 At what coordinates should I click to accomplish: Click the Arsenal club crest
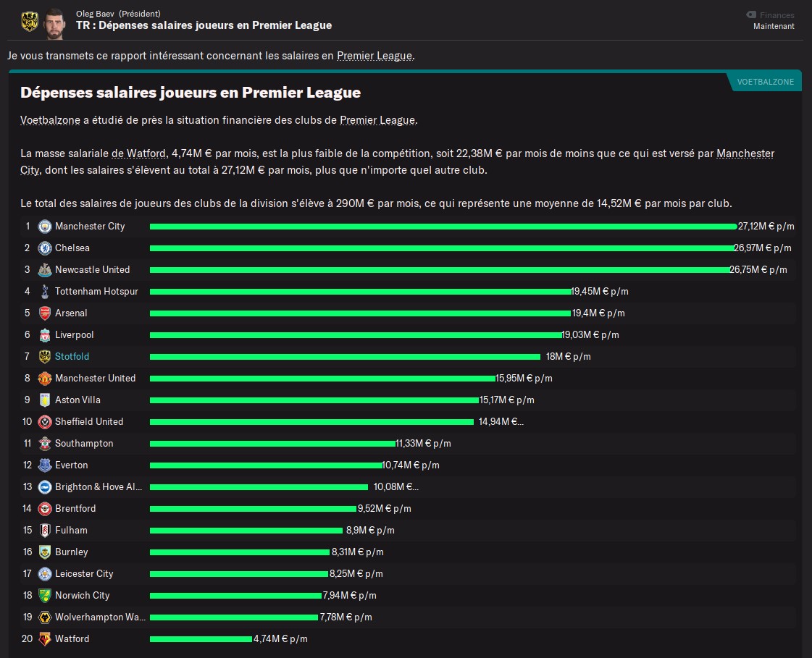coord(45,313)
